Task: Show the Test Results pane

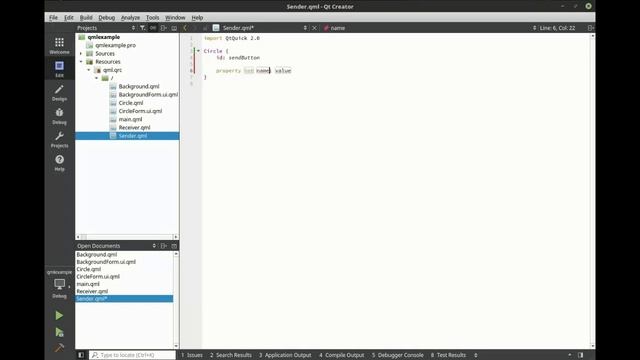Action: coord(448,355)
